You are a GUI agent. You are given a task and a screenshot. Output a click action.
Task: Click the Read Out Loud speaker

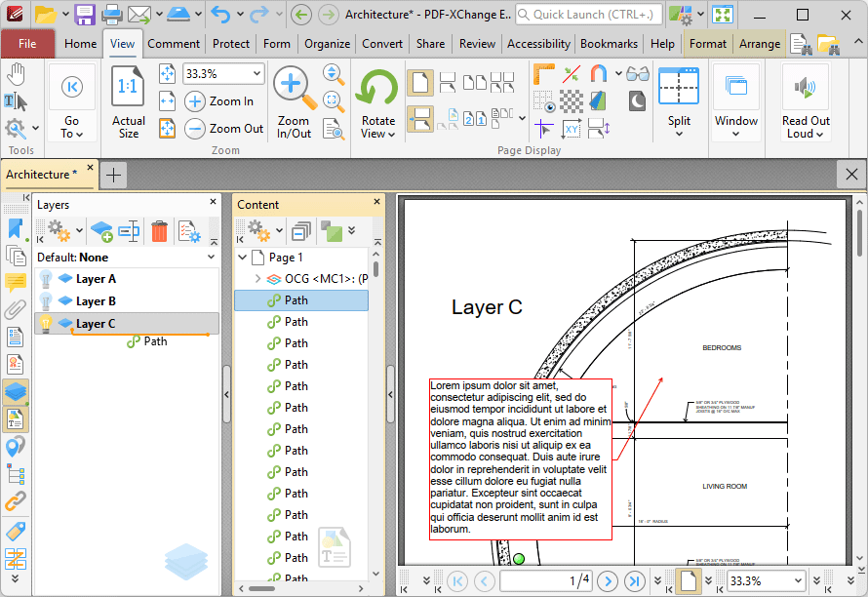[806, 86]
